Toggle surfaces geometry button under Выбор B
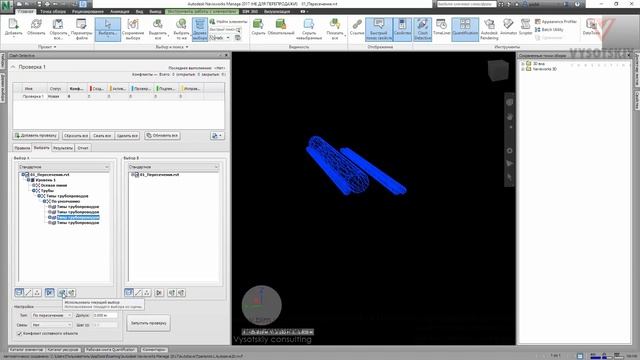 tap(129, 292)
